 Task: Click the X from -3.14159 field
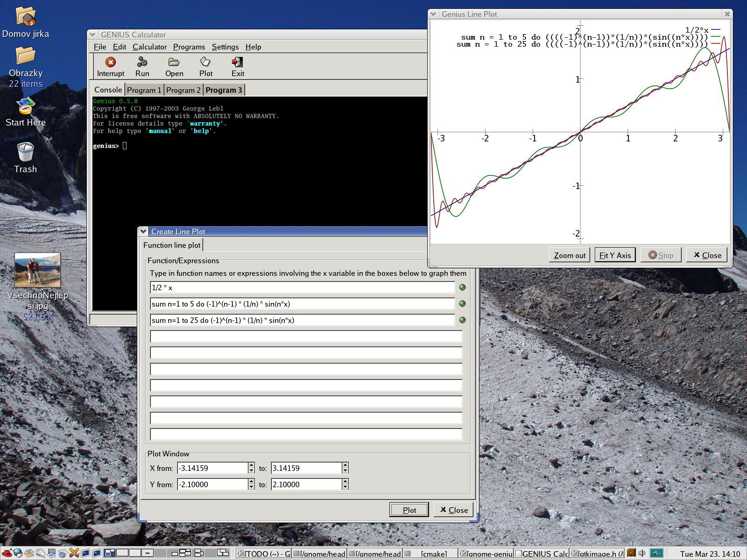(x=213, y=468)
